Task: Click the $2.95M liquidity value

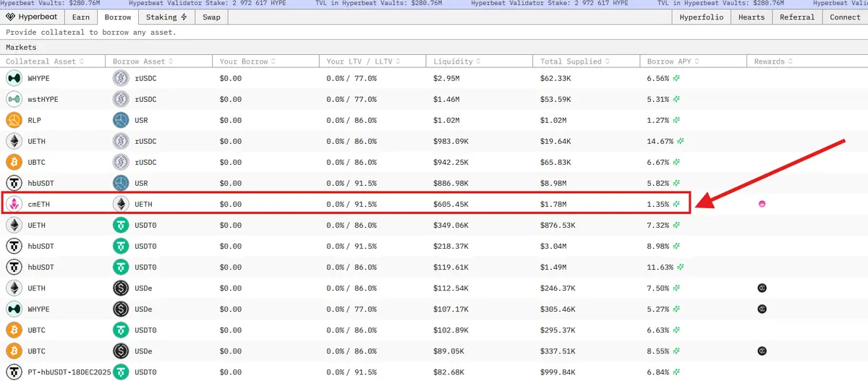Action: pos(446,78)
